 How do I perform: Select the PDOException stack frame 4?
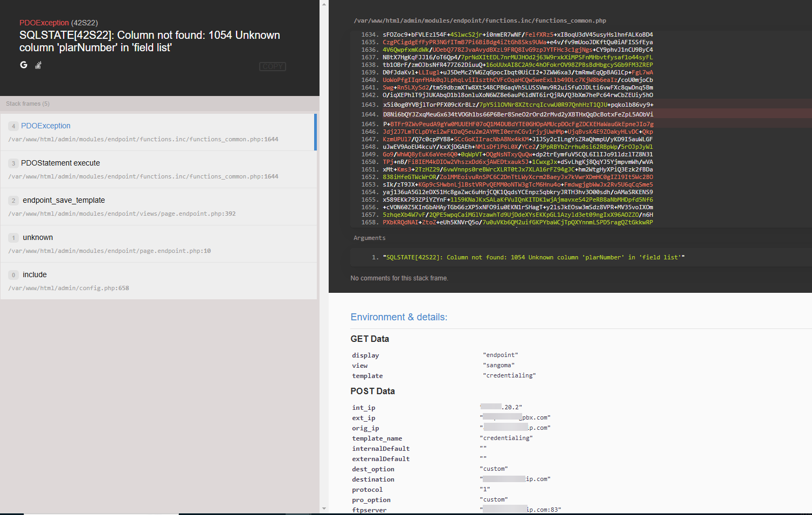46,126
